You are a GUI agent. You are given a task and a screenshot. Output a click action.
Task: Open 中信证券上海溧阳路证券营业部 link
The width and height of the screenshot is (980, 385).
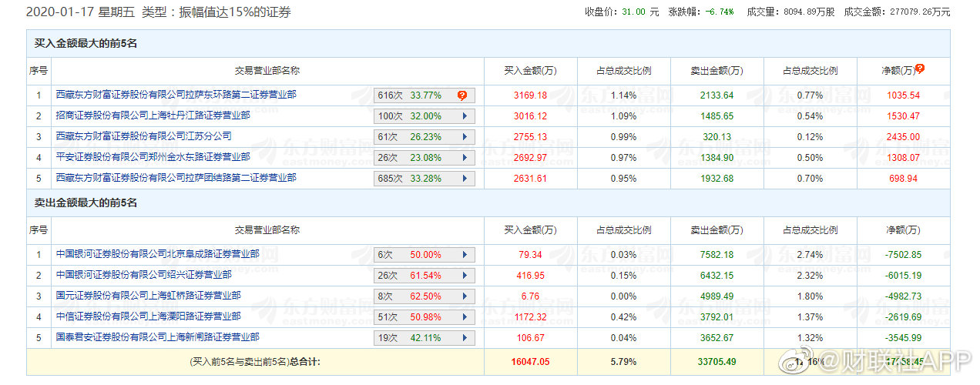tap(148, 316)
